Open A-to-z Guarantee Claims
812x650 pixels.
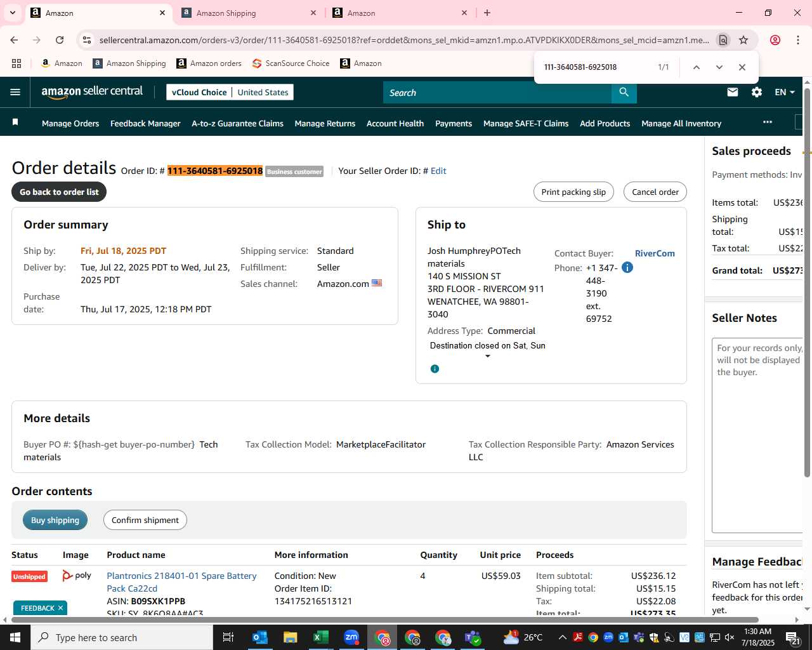(237, 123)
